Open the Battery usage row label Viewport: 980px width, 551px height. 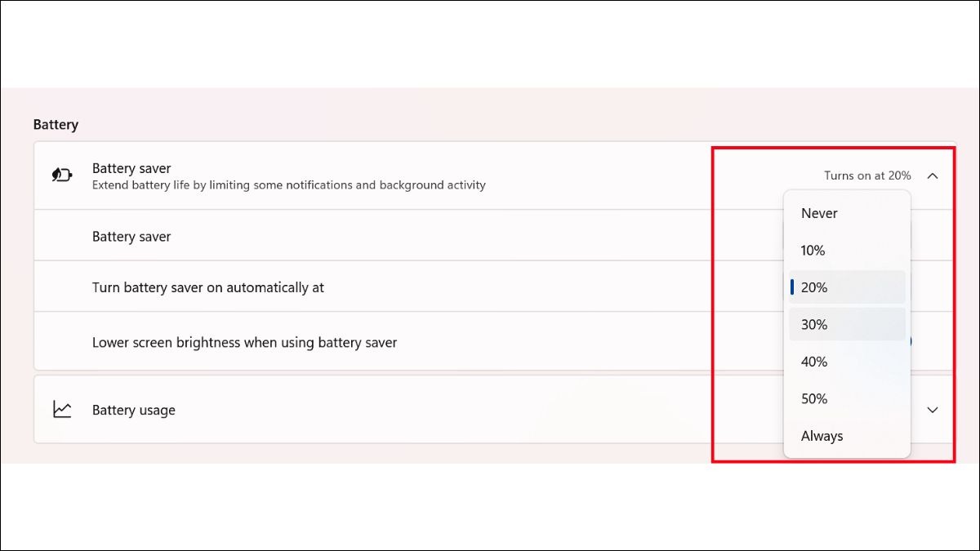[x=133, y=410]
